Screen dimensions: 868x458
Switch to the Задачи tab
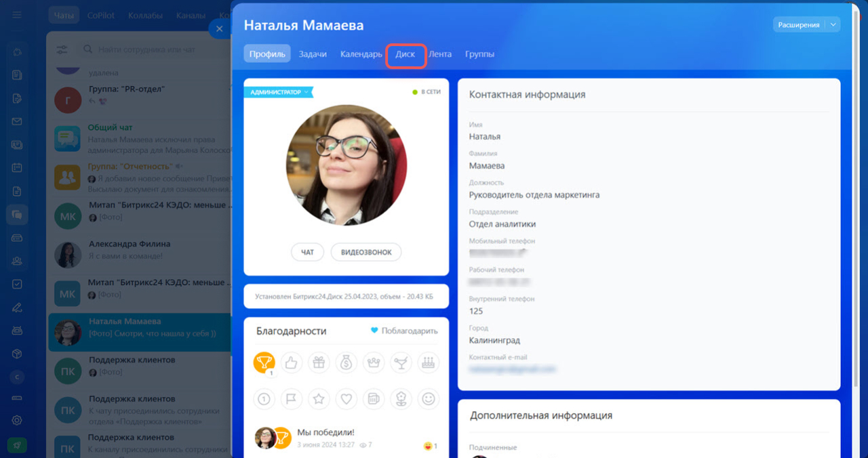coord(313,54)
